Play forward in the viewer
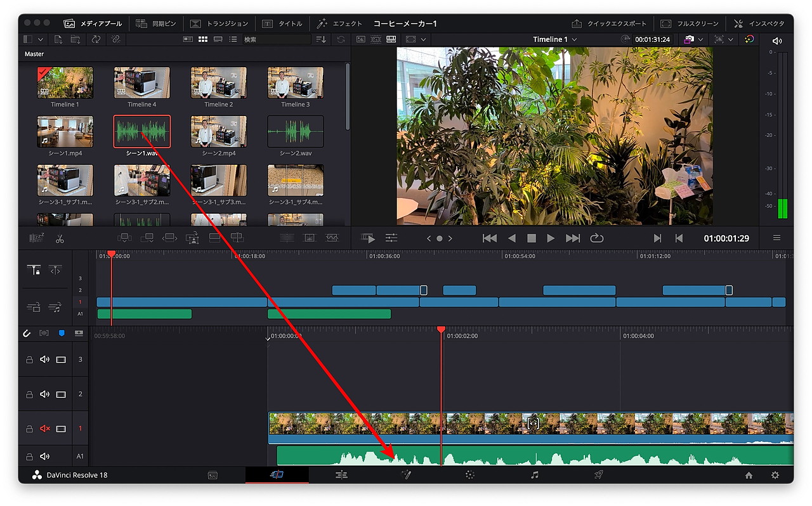 551,238
